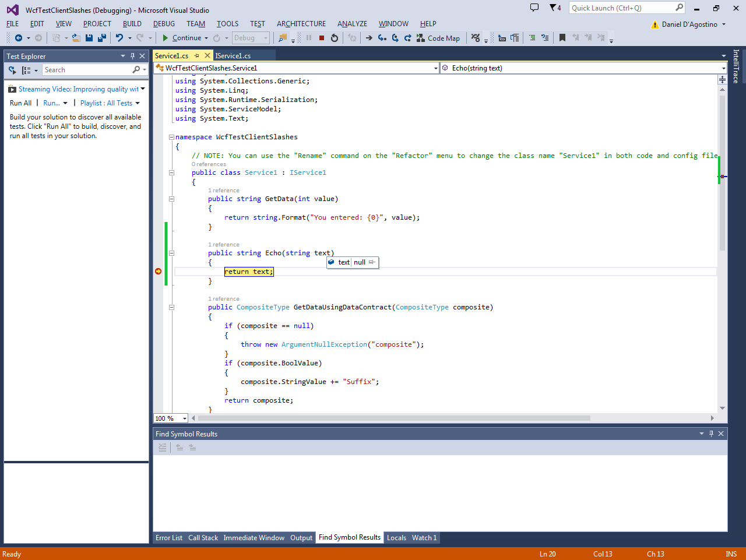Viewport: 746px width, 560px height.
Task: Open the TOOLS menu
Action: point(227,24)
